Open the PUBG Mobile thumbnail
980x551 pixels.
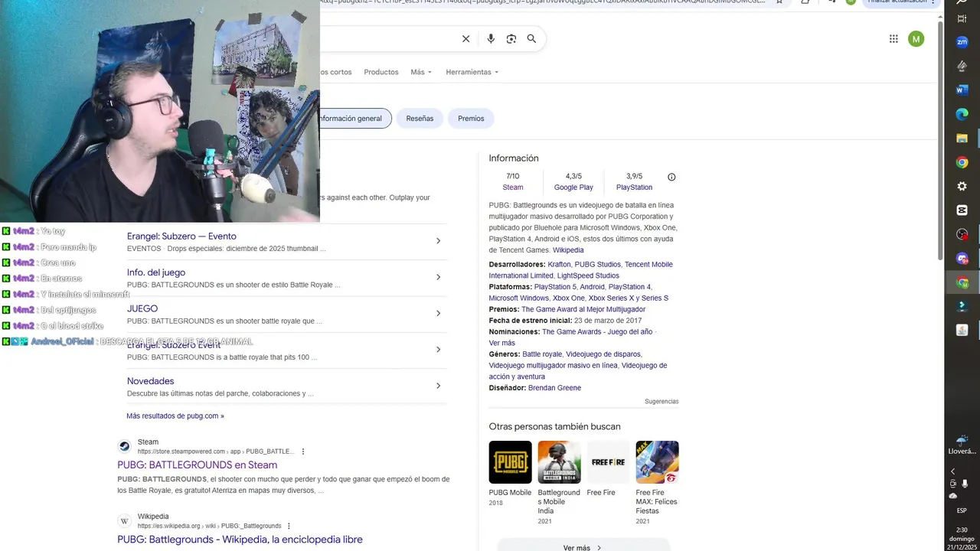510,462
